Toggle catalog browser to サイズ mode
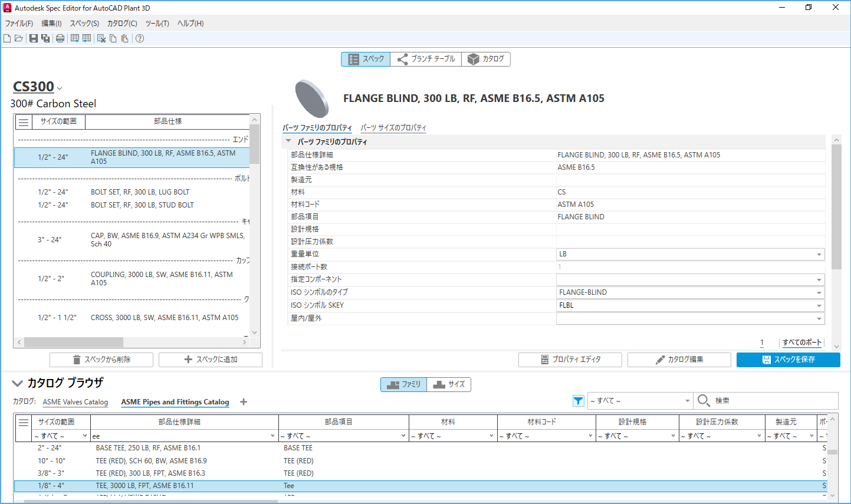The image size is (851, 504). point(449,384)
